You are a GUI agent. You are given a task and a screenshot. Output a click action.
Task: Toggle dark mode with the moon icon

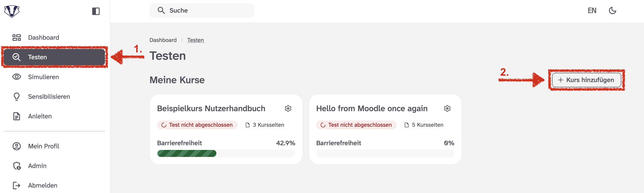coord(613,10)
